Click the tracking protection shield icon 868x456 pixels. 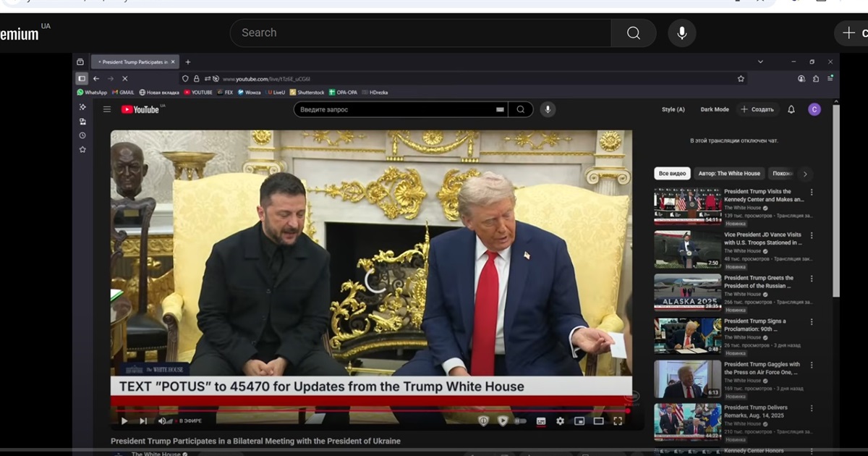(185, 78)
